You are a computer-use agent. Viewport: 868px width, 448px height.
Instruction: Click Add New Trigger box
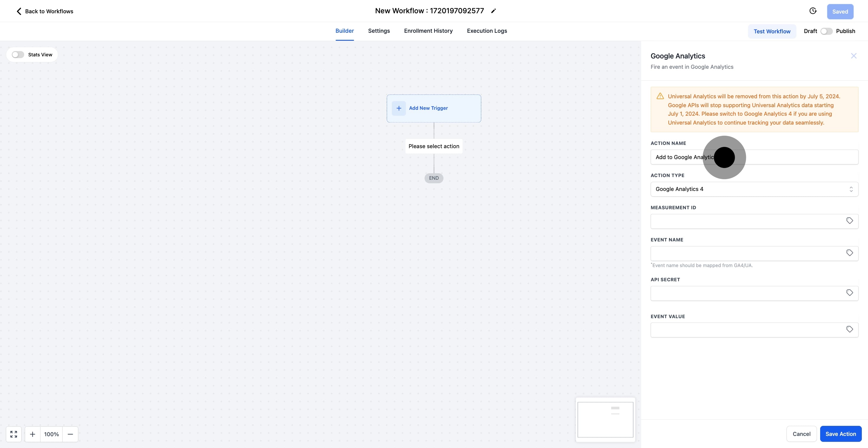434,108
